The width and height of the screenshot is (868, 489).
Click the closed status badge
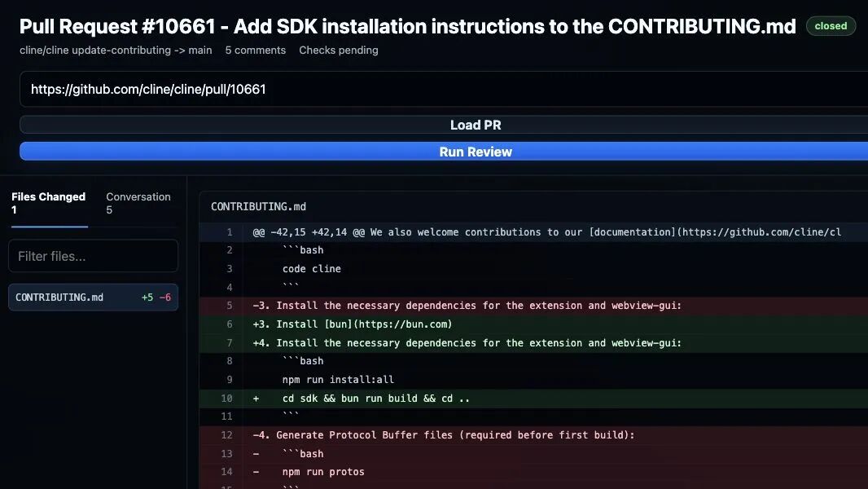(831, 26)
